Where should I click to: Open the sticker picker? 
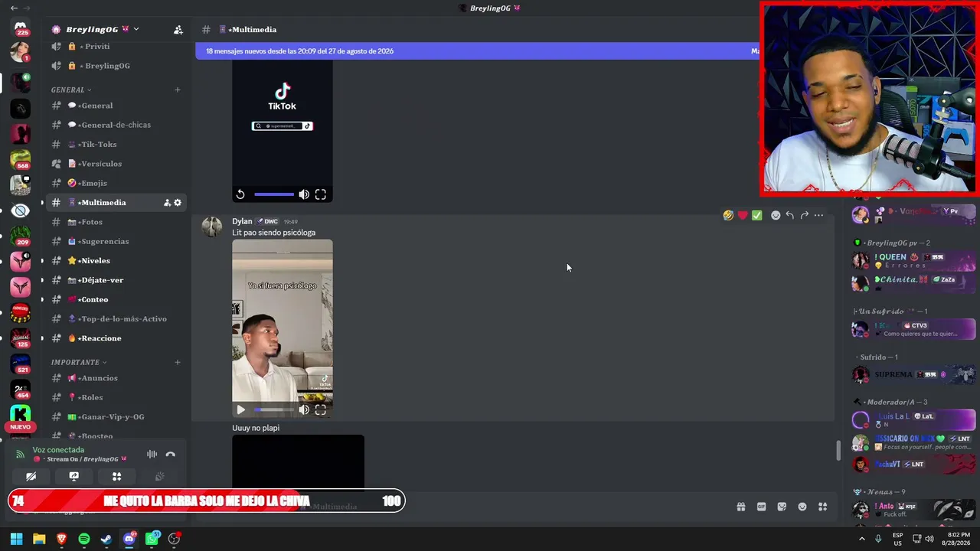(x=782, y=507)
